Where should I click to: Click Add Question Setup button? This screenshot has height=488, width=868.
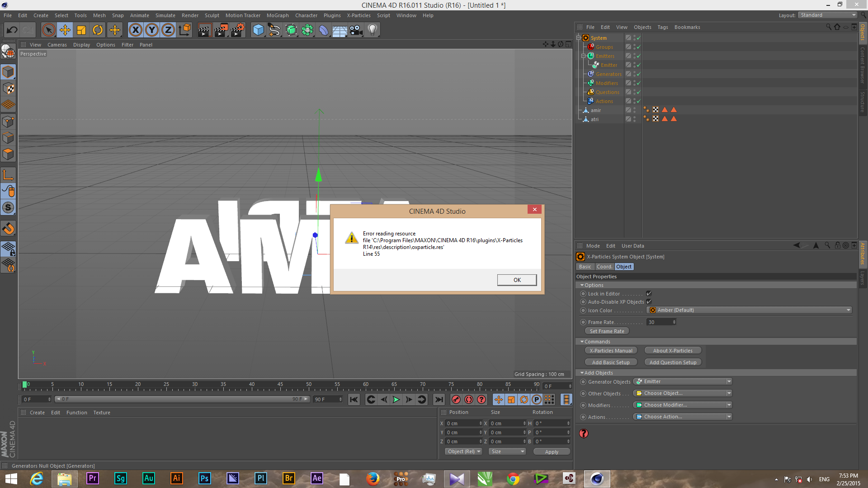pyautogui.click(x=673, y=362)
